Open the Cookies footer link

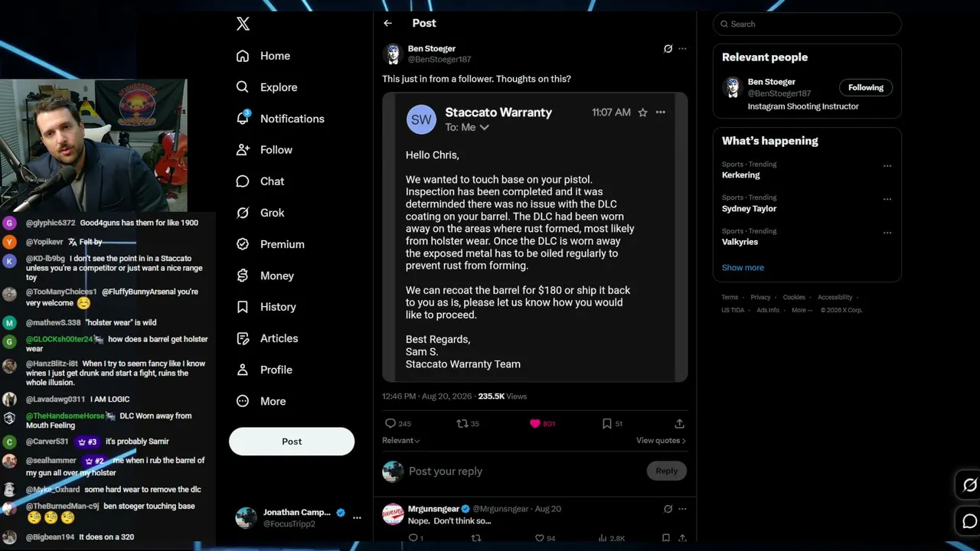pos(794,297)
